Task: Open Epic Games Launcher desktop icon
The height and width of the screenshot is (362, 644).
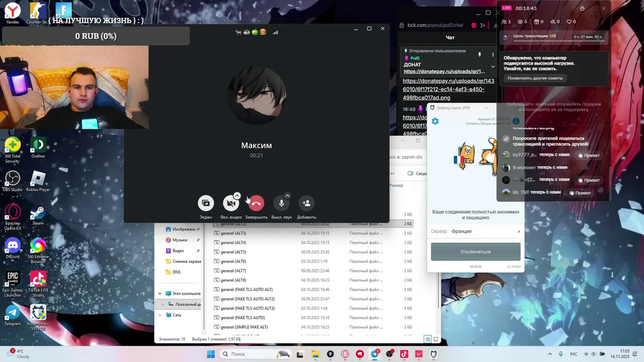Action: tap(13, 284)
